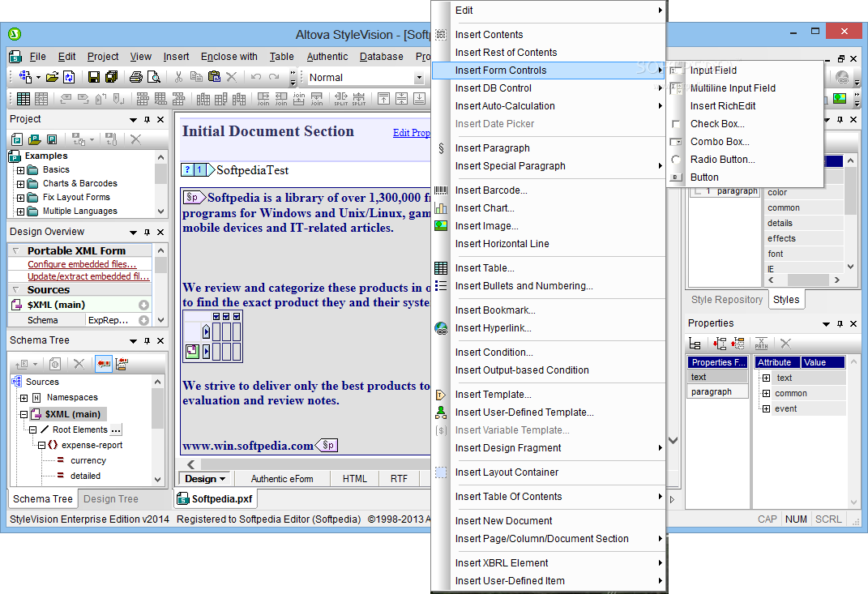Click the arrow button on $XML (main) row
Image resolution: width=868 pixels, height=594 pixels.
[x=143, y=305]
